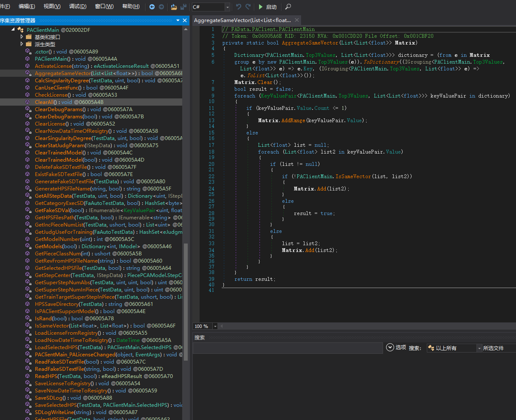Click the navigate forward arrow icon
516x420 pixels.
(x=161, y=7)
